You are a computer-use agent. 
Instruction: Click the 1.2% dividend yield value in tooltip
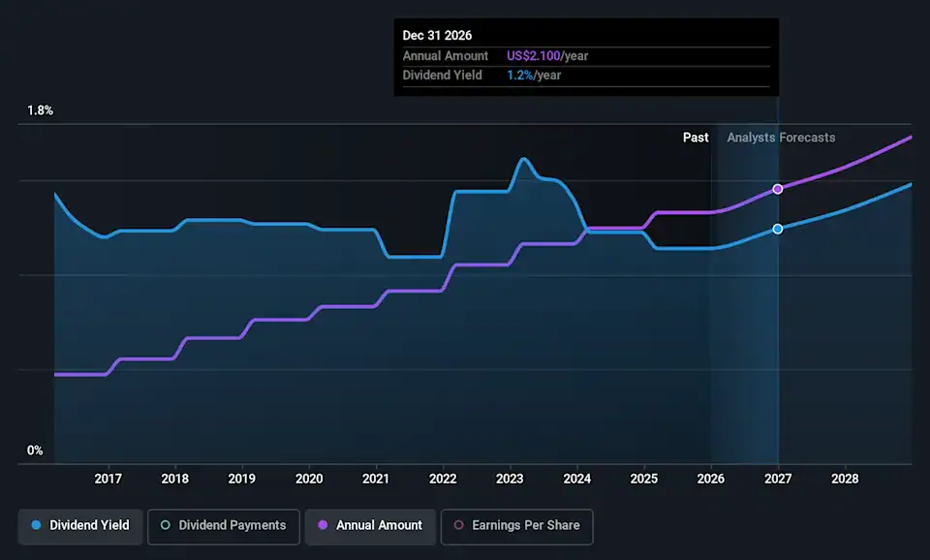[520, 76]
